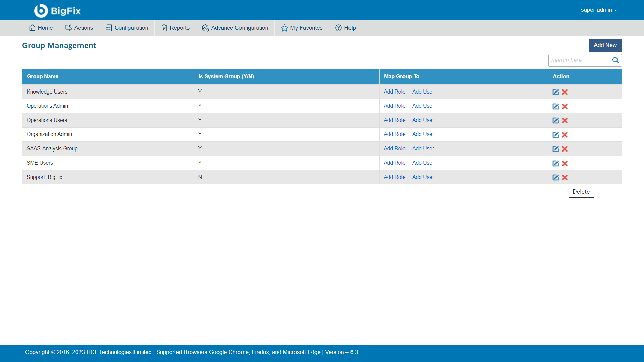Click Add User for Operations Admin
The width and height of the screenshot is (644, 362).
tap(423, 106)
